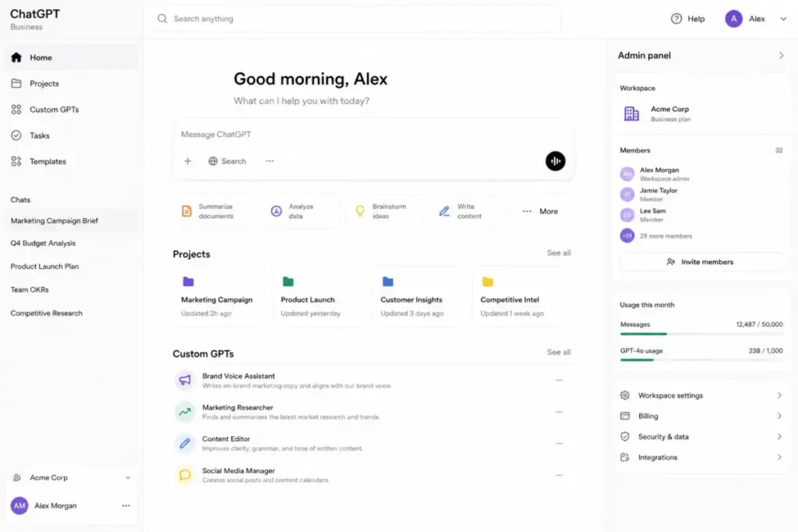Click the +29 more members badge
The image size is (798, 532).
tap(627, 236)
